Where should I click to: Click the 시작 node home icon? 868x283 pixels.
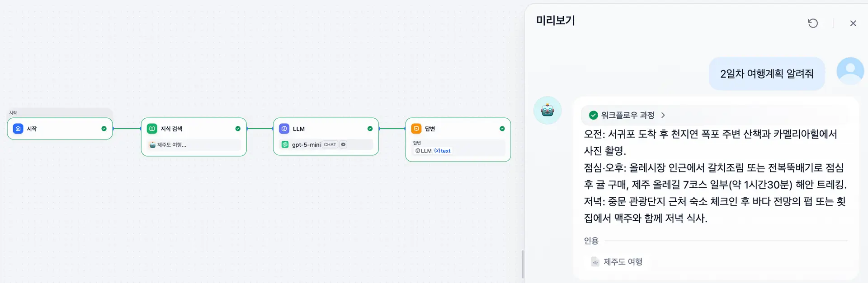pos(18,129)
